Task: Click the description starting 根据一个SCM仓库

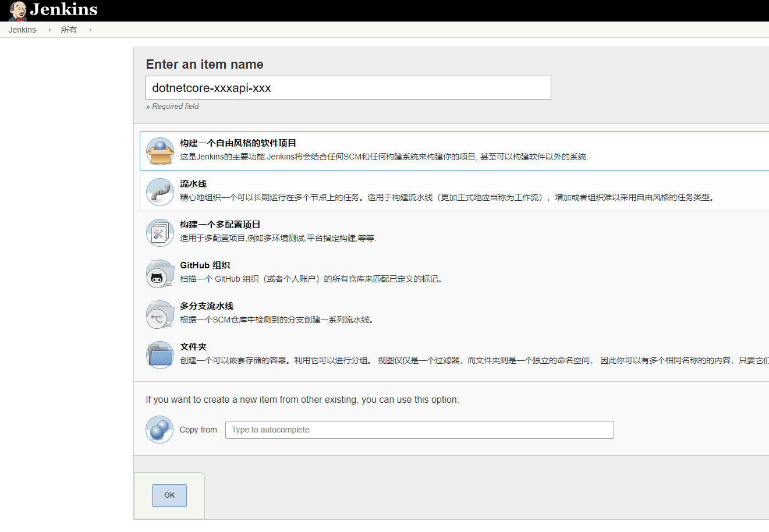Action: 277,320
